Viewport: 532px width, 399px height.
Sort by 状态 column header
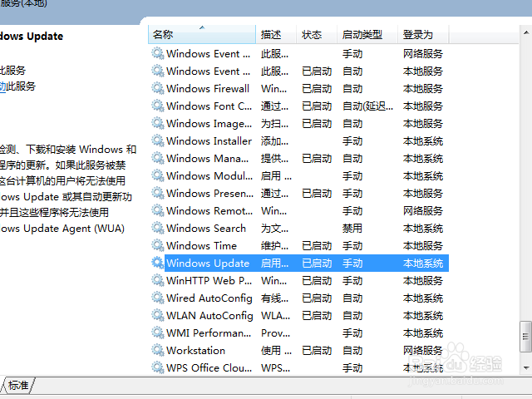pyautogui.click(x=317, y=34)
